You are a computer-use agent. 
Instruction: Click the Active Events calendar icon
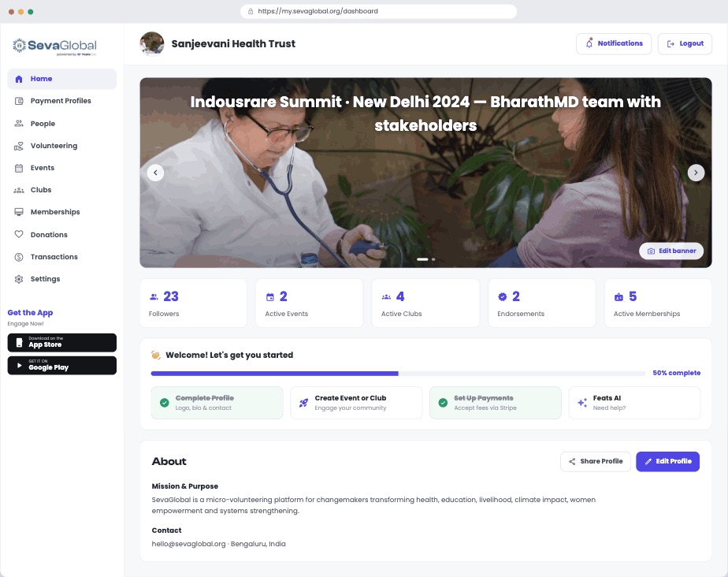click(269, 297)
